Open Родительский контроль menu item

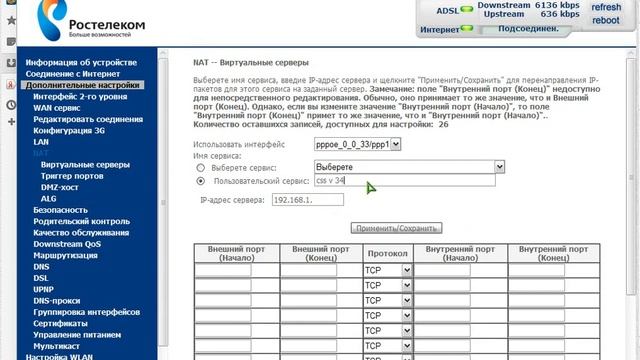pos(82,221)
